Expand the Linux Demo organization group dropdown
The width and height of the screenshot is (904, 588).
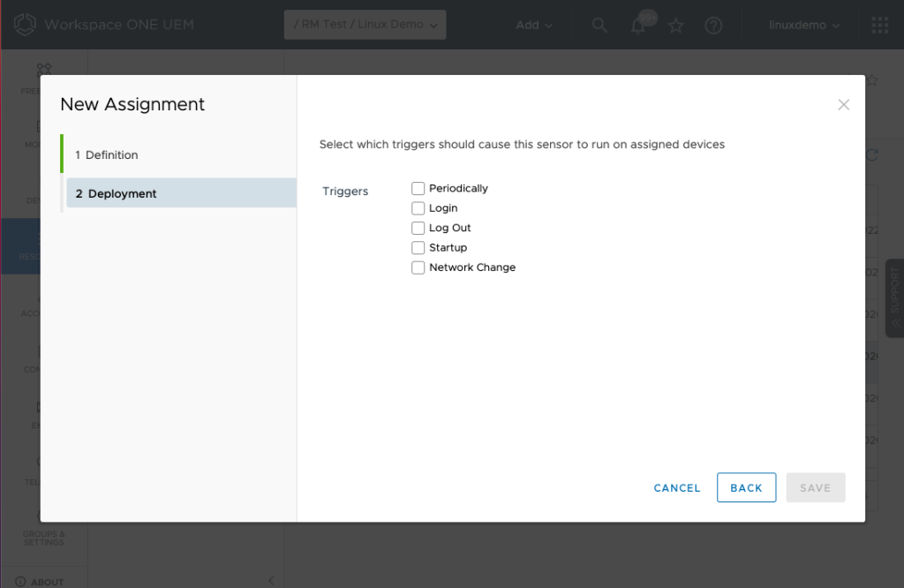click(365, 25)
